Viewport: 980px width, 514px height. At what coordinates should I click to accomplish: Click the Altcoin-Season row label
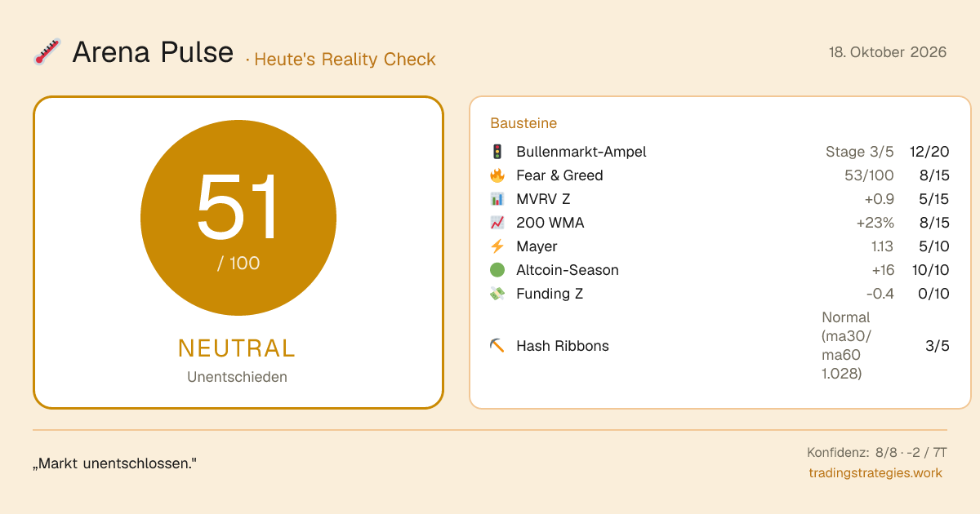coord(568,270)
